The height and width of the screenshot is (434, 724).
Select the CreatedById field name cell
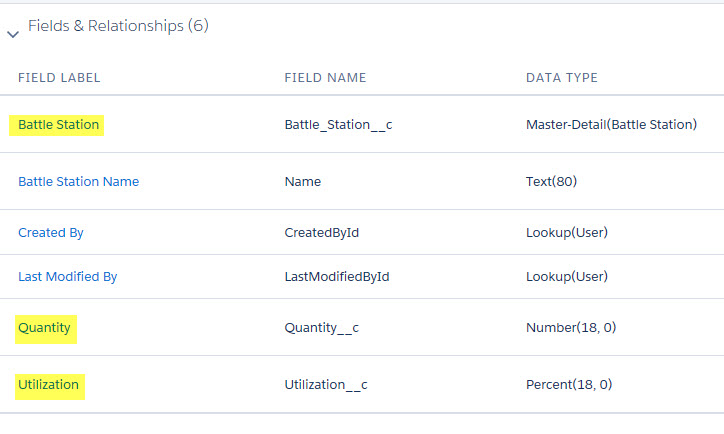coord(321,232)
